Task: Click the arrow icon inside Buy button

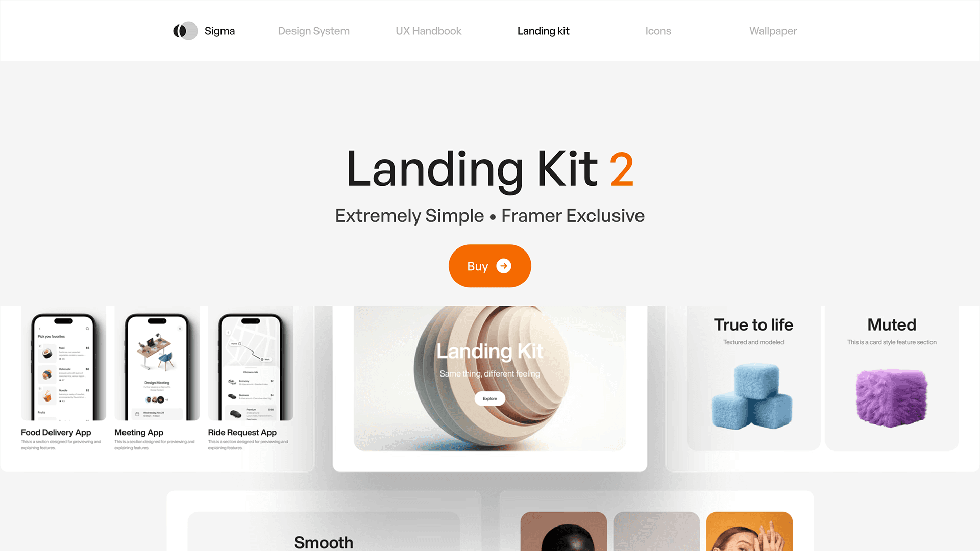Action: point(504,265)
